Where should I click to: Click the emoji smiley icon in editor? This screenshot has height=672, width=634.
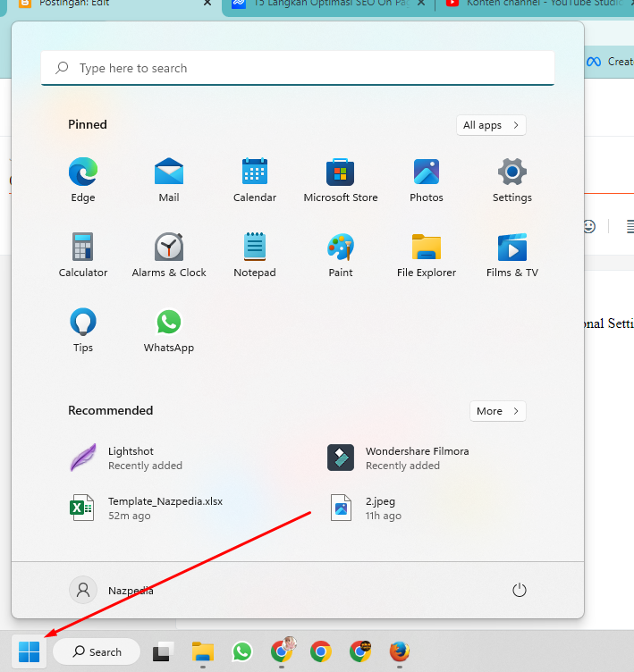pos(589,226)
